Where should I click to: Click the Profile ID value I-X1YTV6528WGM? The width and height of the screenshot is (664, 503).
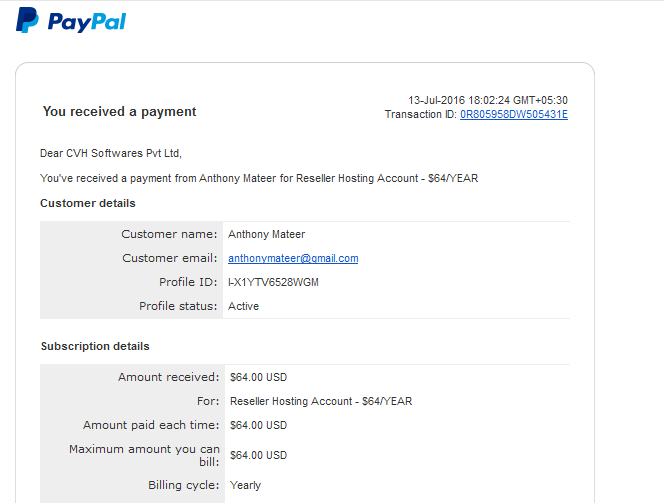tap(273, 282)
